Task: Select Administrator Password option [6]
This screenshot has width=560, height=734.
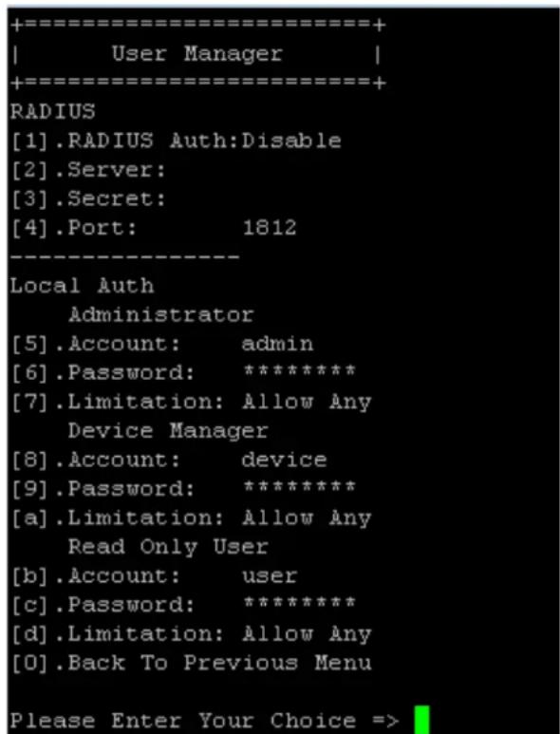Action: click(x=183, y=373)
